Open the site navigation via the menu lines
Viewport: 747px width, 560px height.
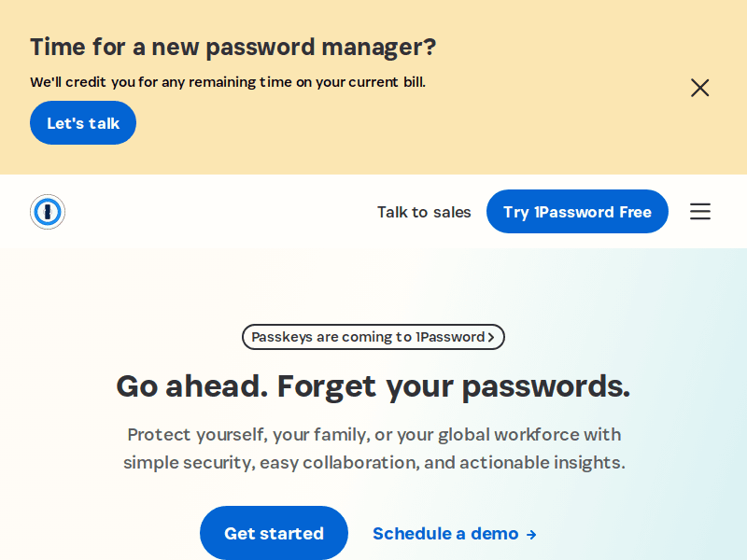coord(700,212)
